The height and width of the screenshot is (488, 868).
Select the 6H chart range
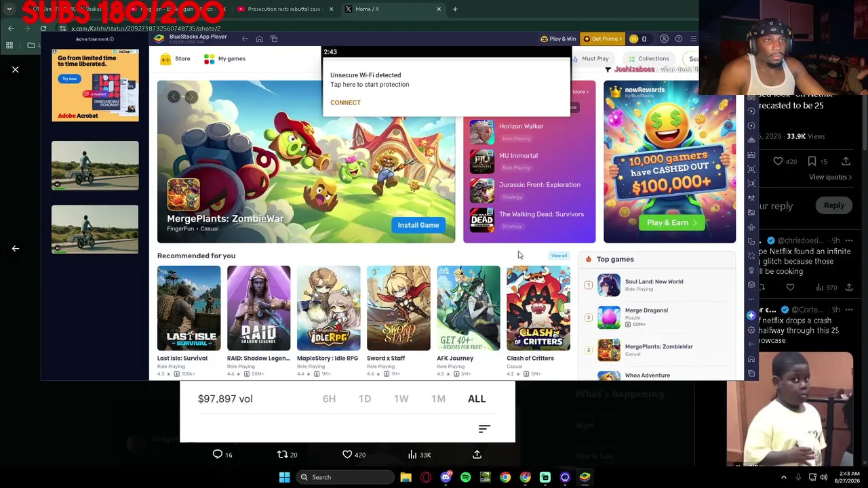[x=329, y=399]
